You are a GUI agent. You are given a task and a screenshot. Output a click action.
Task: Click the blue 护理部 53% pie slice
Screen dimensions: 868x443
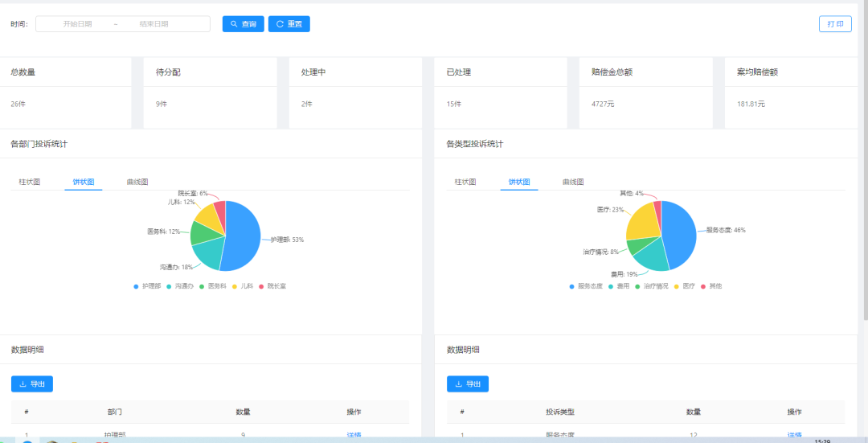click(x=244, y=238)
